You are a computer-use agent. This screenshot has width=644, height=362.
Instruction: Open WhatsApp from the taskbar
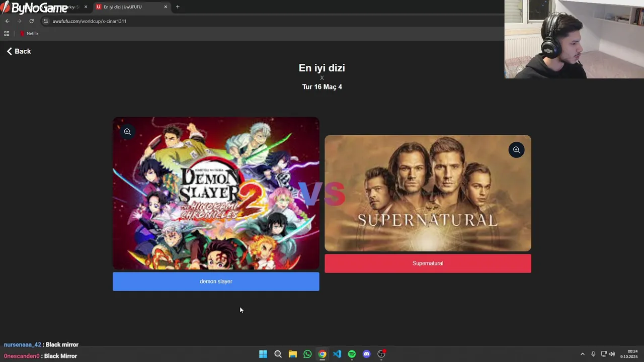307,354
